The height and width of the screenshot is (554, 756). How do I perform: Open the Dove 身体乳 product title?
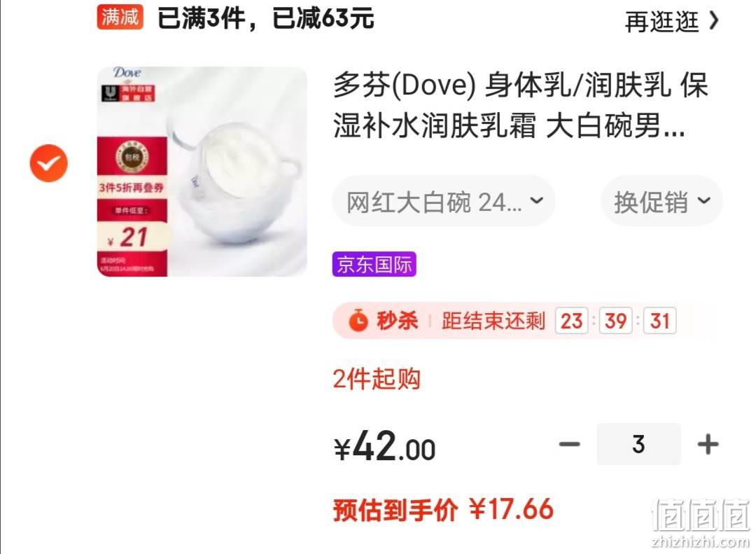click(x=520, y=105)
